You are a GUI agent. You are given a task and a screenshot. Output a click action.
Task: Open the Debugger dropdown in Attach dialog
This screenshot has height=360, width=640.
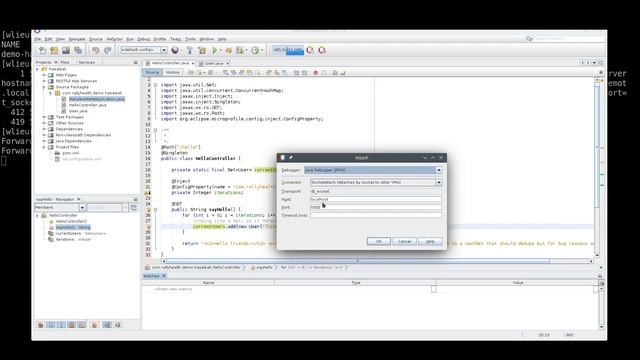[x=439, y=170]
